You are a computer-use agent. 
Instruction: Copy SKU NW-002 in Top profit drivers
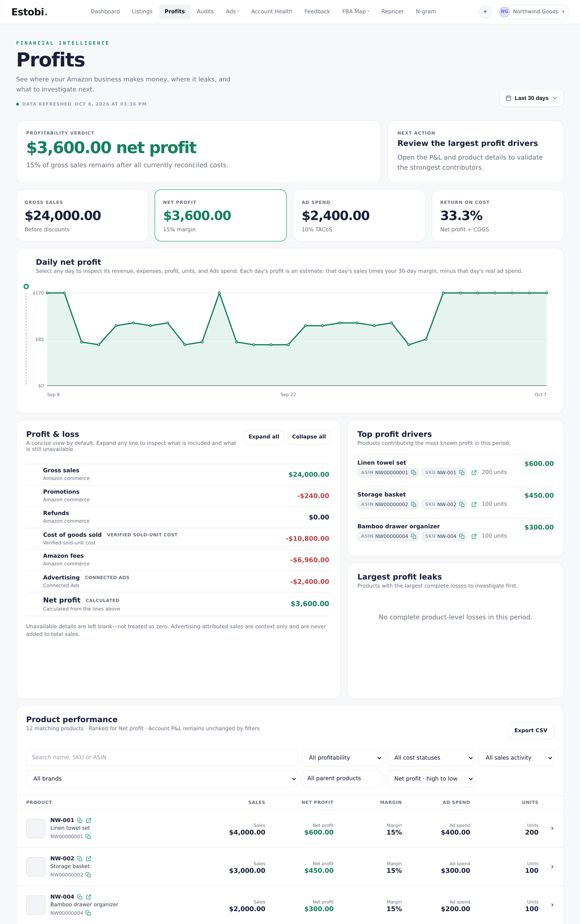point(462,505)
